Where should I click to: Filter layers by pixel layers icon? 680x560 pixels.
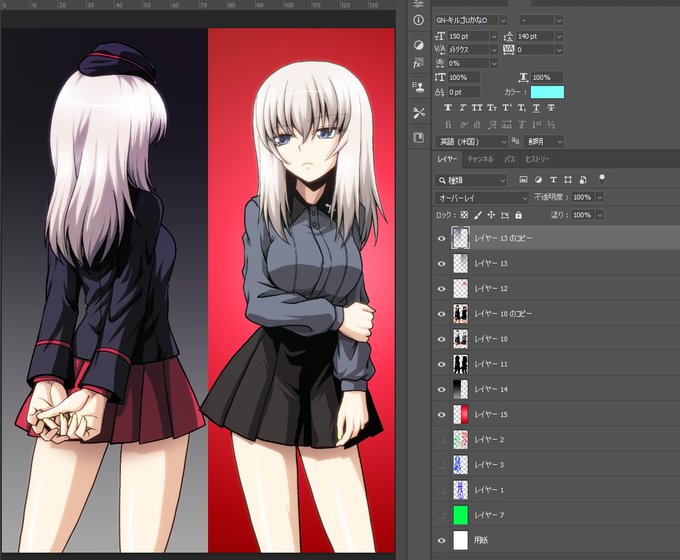click(x=523, y=180)
